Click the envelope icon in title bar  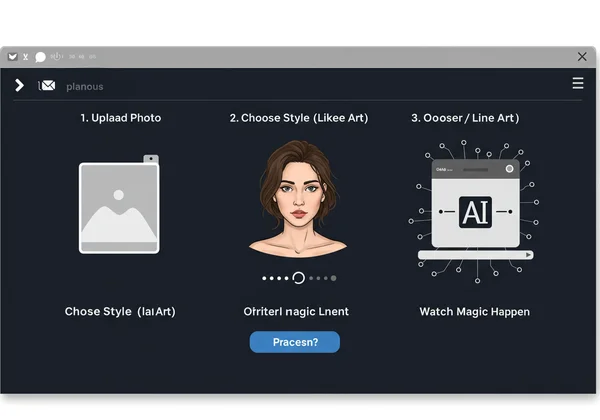pos(13,57)
